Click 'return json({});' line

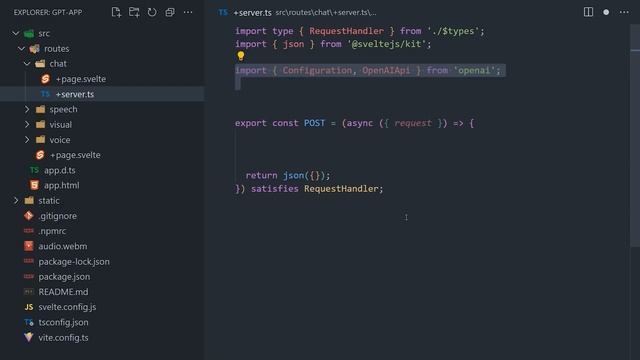tap(288, 176)
